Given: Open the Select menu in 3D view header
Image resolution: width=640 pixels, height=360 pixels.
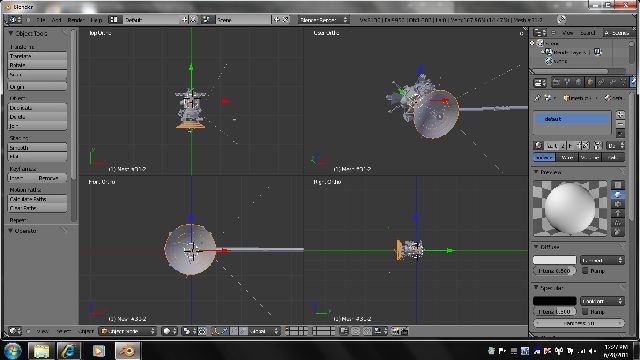Looking at the screenshot, I should pyautogui.click(x=64, y=331).
